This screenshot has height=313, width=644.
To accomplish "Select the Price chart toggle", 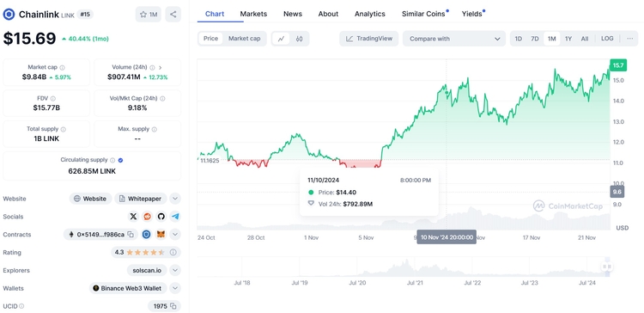I will (210, 39).
